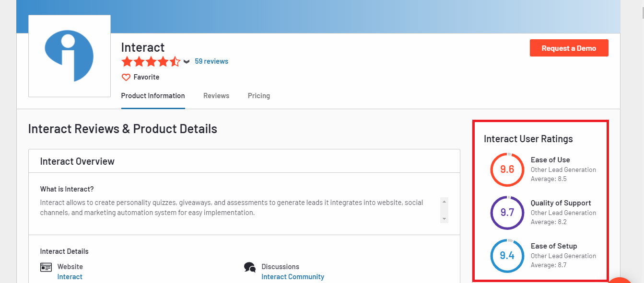Click the Interact logo image
Screen dimensions: 644x283
[x=70, y=56]
